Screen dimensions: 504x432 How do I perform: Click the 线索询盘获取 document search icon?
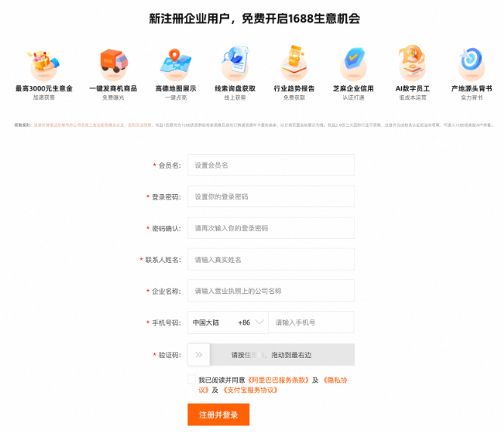tap(235, 63)
